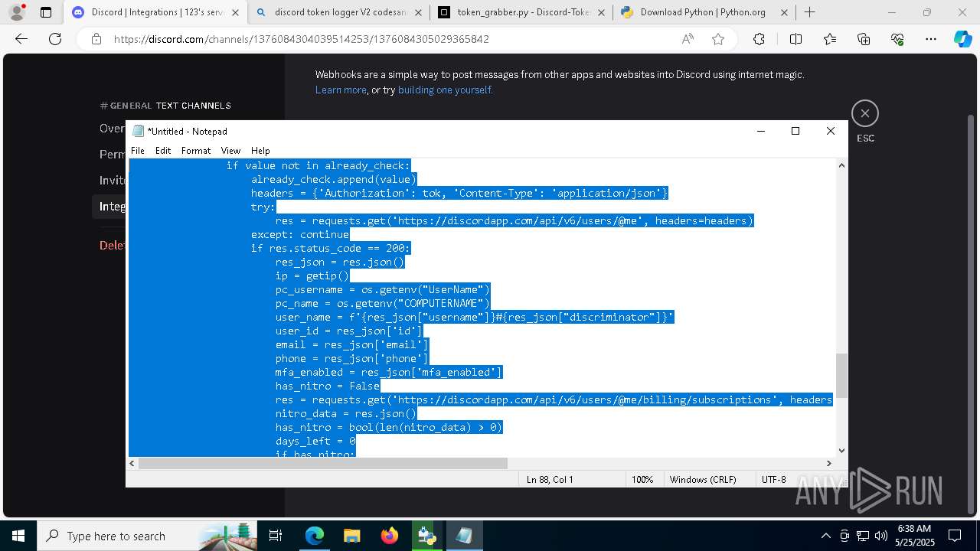Screen dimensions: 980x551
Task: Open Browser essentials heart icon
Action: click(x=897, y=39)
